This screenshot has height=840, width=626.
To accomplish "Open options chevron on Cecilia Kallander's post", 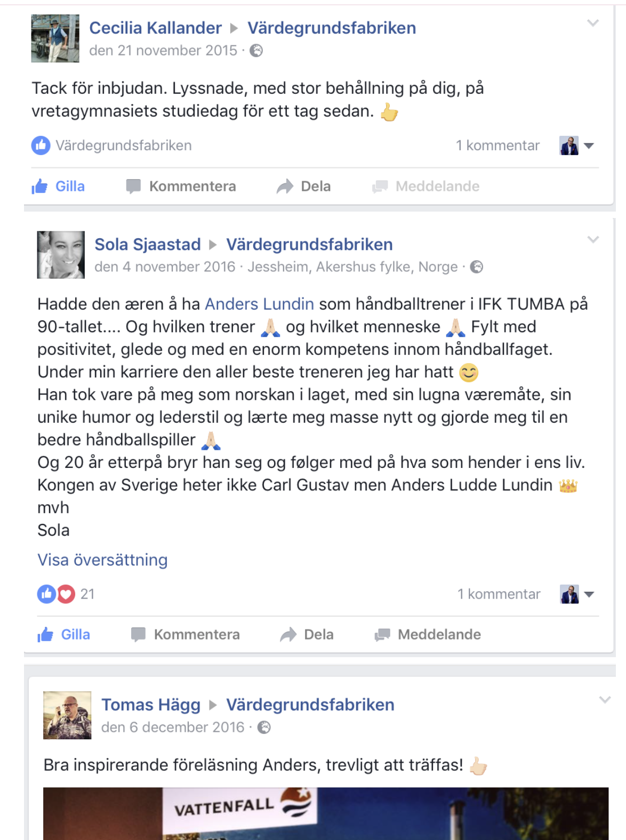I will coord(593,23).
